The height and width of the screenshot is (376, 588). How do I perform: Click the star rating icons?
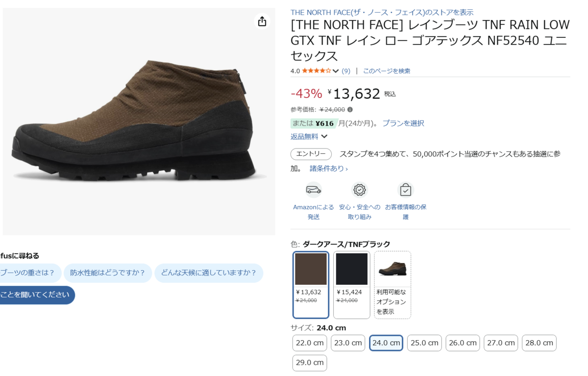coord(316,71)
